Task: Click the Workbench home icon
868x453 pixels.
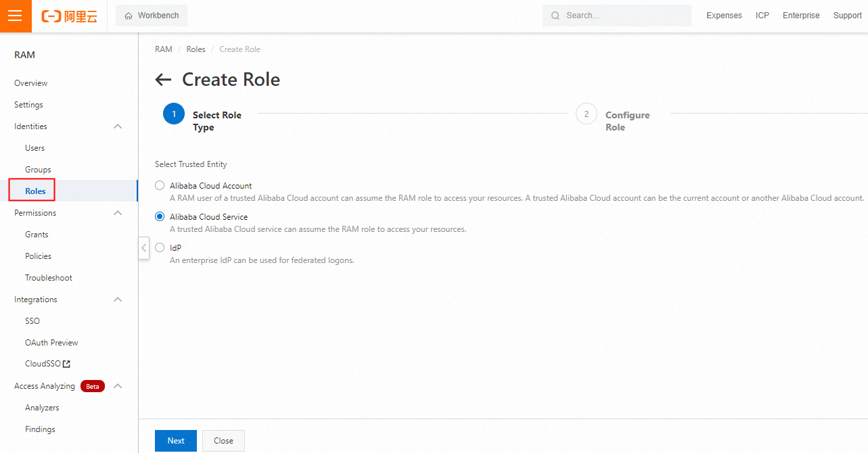Action: (129, 16)
